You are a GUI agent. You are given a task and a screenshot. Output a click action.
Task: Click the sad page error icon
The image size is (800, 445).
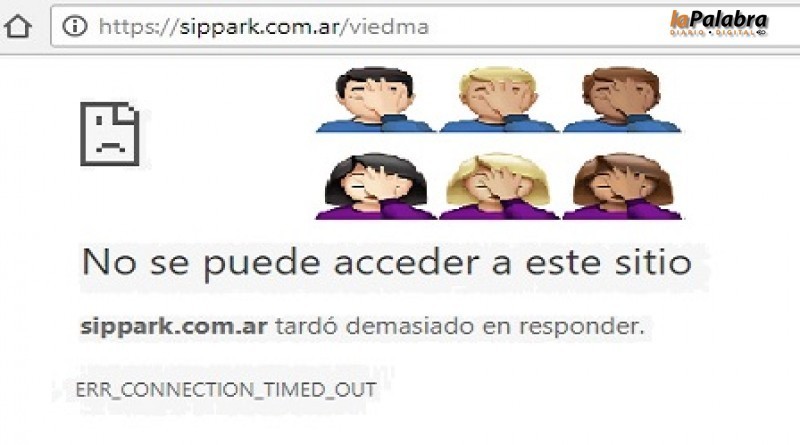click(109, 134)
